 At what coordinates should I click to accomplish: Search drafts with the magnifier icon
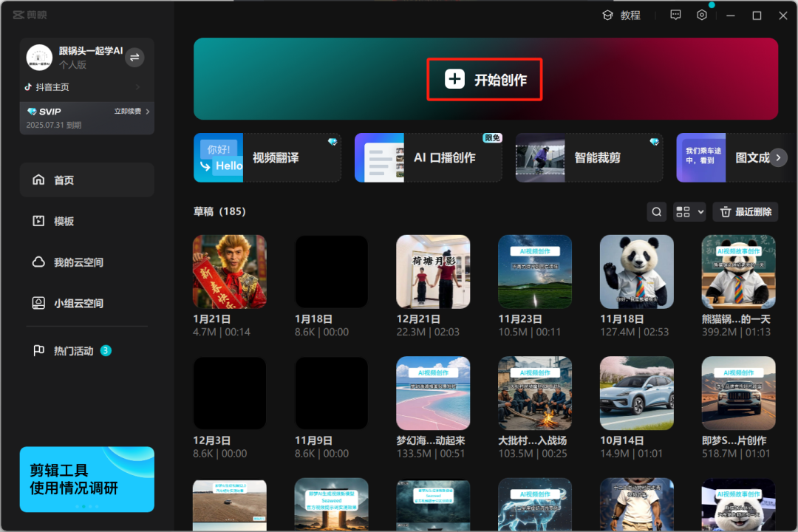pyautogui.click(x=656, y=212)
